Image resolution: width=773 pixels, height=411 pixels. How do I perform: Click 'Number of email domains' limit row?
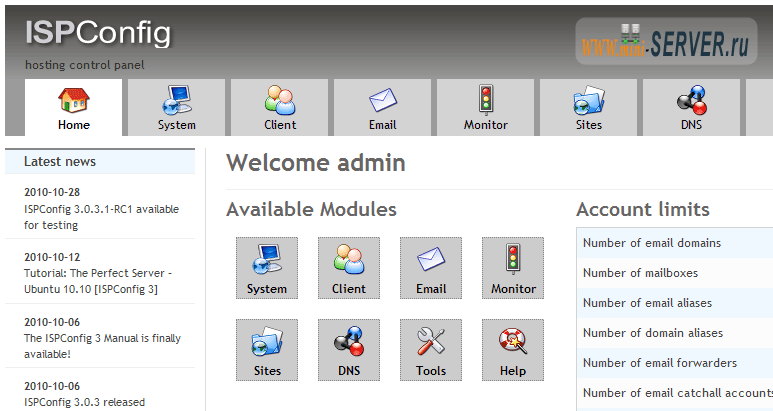(x=675, y=243)
